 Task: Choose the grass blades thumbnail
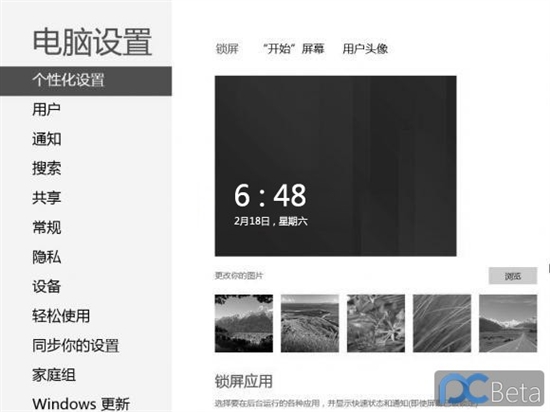coord(442,323)
